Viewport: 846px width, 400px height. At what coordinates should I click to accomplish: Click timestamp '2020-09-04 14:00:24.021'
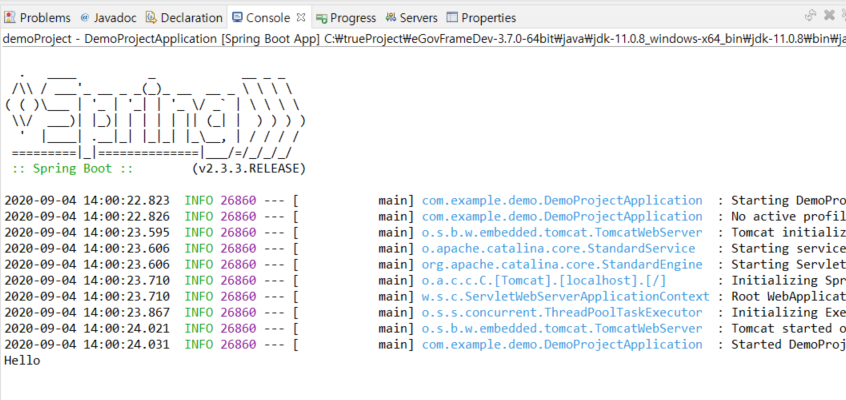[87, 328]
